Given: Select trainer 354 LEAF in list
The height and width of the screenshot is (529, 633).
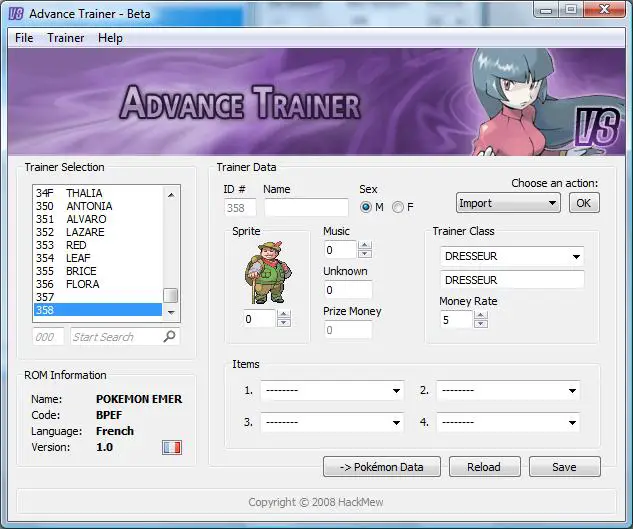Looking at the screenshot, I should 98,258.
